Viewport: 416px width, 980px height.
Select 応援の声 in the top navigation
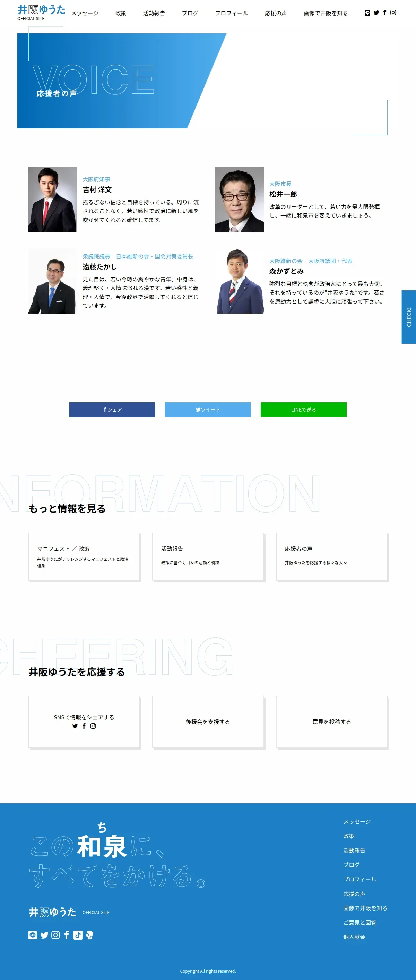276,13
